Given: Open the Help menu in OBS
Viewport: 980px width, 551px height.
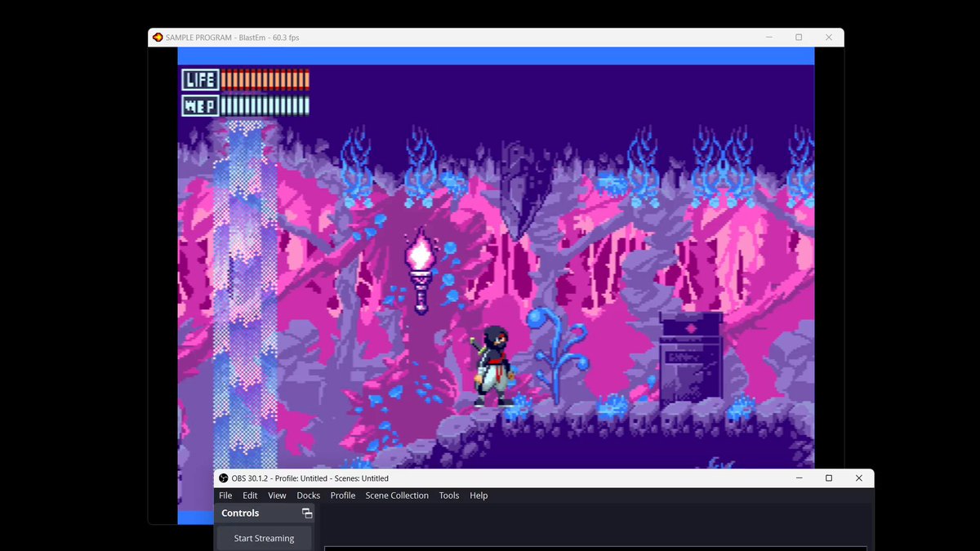Looking at the screenshot, I should [479, 495].
